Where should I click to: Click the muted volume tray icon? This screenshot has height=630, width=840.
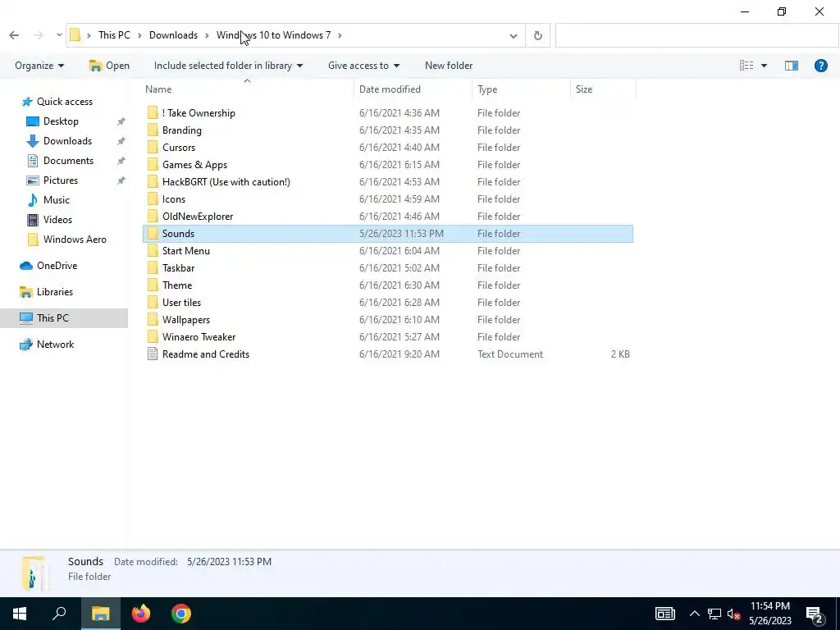(x=733, y=614)
